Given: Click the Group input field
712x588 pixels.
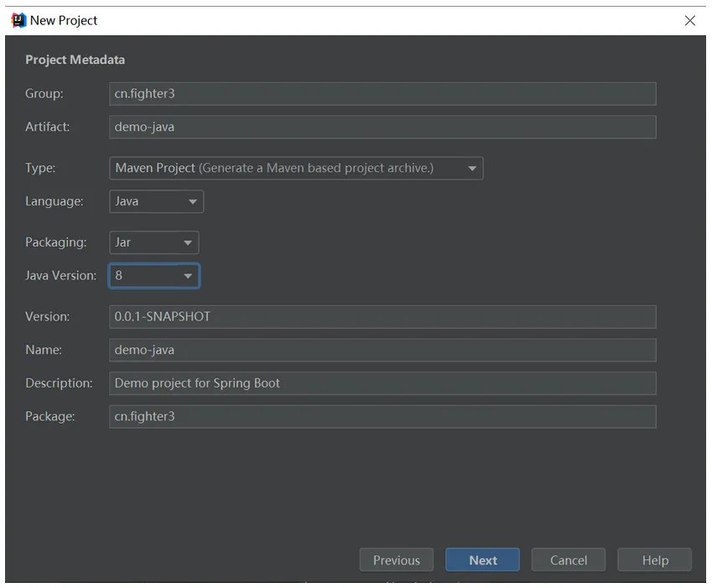Looking at the screenshot, I should tap(382, 94).
